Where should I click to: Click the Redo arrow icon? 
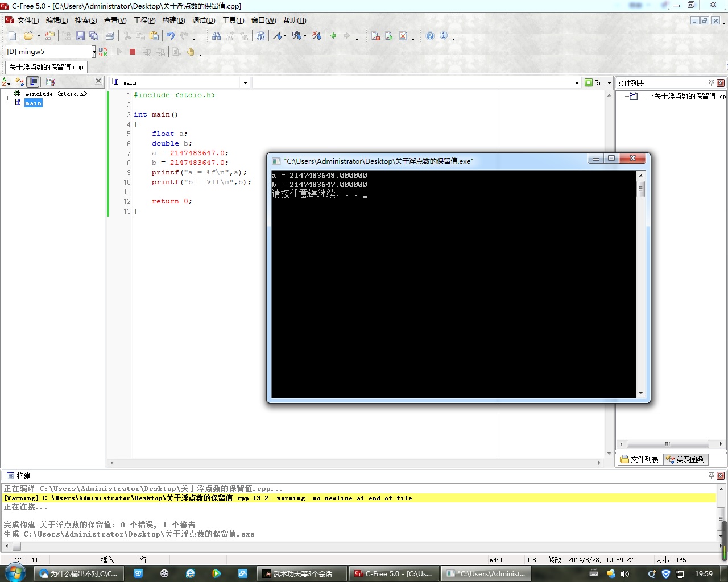point(184,36)
